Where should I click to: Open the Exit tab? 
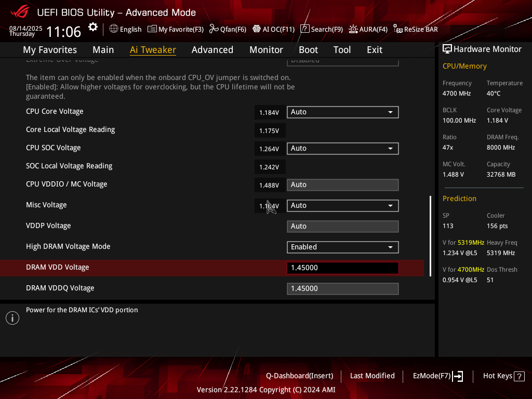click(375, 50)
